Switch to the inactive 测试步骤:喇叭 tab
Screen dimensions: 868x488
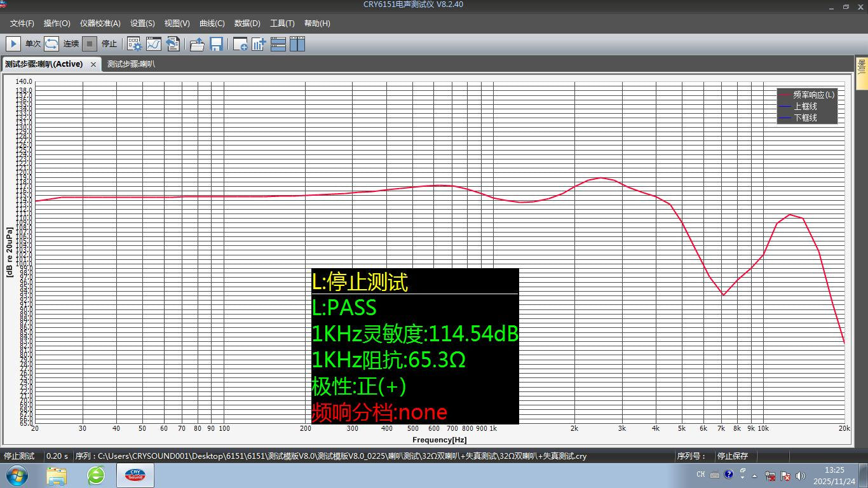click(131, 64)
